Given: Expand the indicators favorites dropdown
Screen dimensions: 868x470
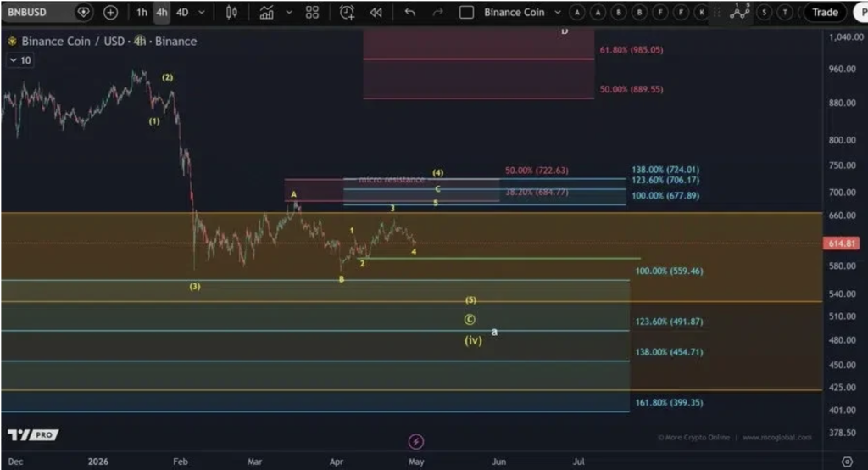Looking at the screenshot, I should coord(289,12).
